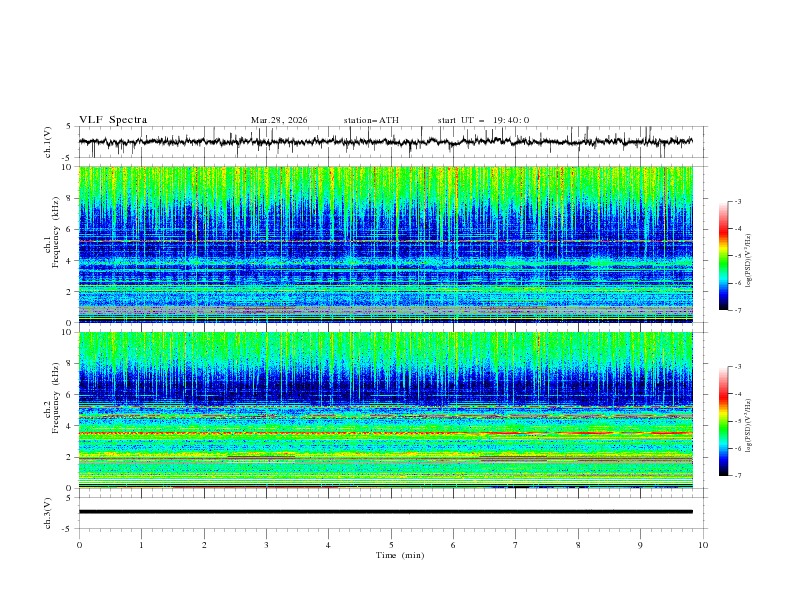Click the '4' tick on the Time axis
The image size is (792, 612).
[328, 545]
